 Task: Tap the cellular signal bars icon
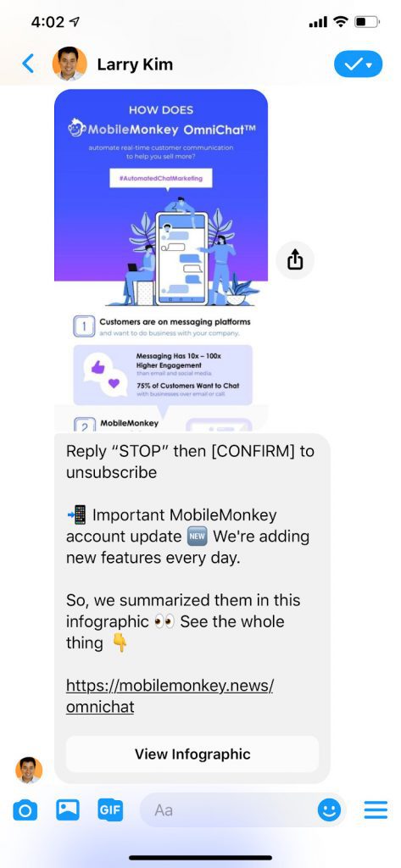pos(318,23)
